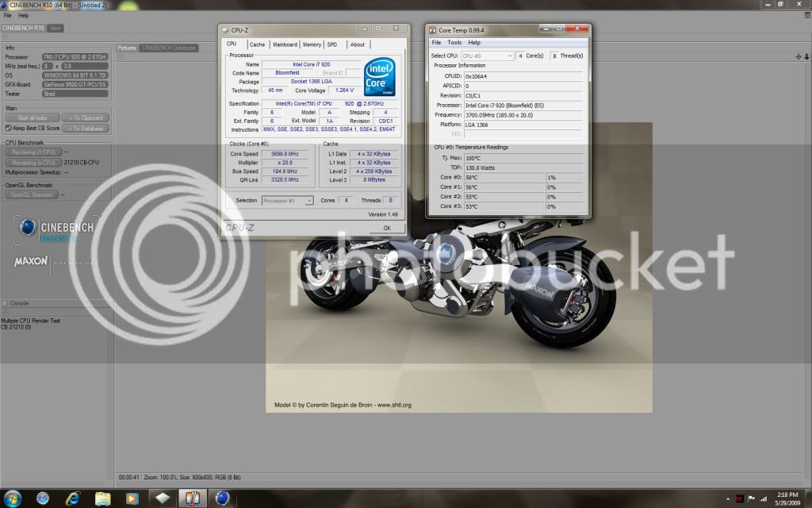812x508 pixels.
Task: Switch to CPU-Z taskbar button
Action: point(163,498)
